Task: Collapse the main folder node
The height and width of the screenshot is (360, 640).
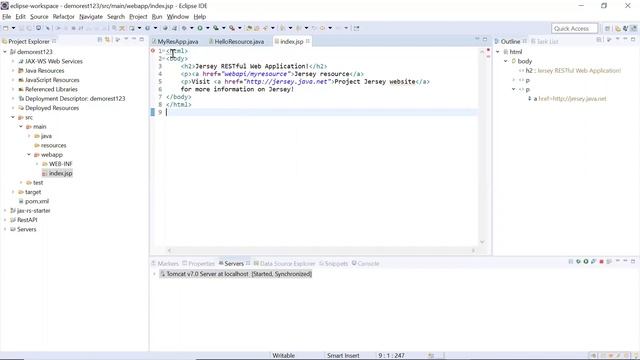Action: [21, 127]
